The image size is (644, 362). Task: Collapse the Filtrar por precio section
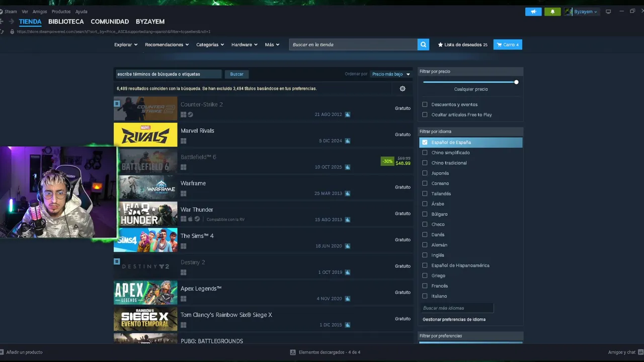click(470, 71)
